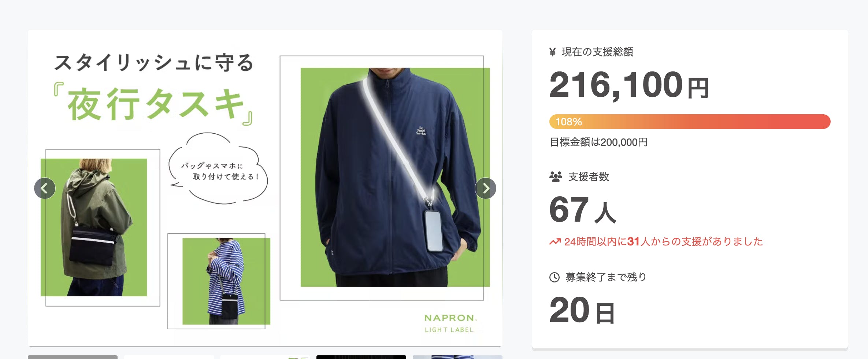Click the 108% funding progress bar
Image resolution: width=868 pixels, height=359 pixels.
(690, 122)
